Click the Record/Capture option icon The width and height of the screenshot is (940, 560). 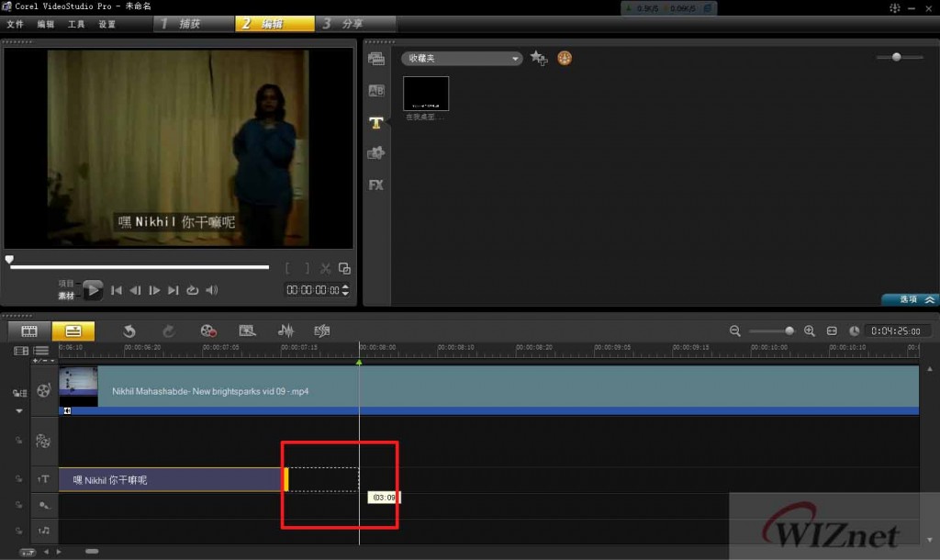[209, 330]
